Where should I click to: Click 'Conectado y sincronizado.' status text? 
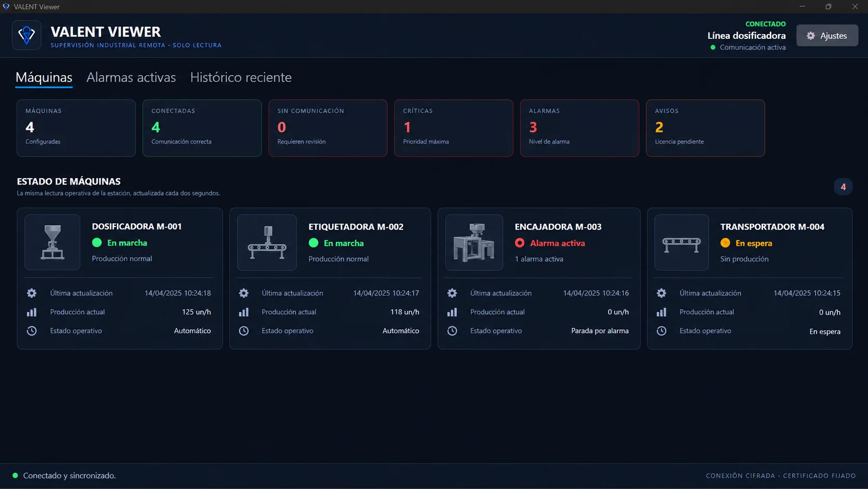(70, 475)
